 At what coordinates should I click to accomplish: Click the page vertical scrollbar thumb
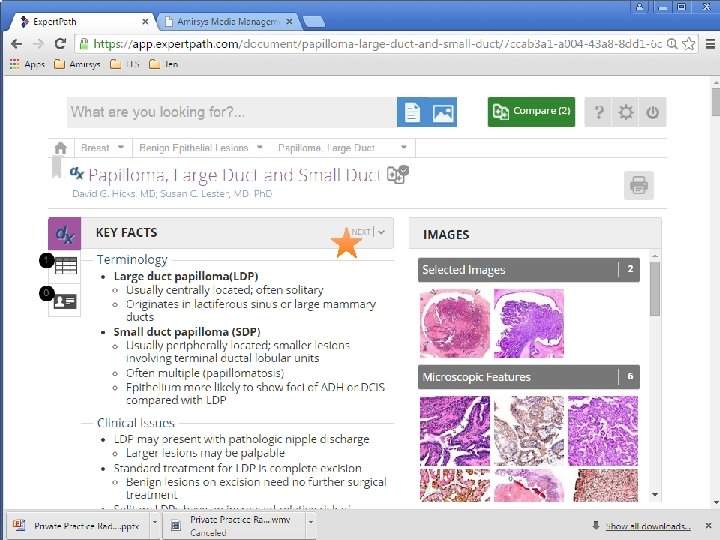pyautogui.click(x=715, y=102)
